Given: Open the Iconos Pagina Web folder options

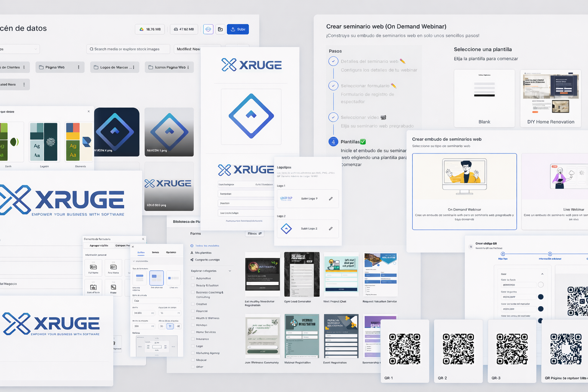Looking at the screenshot, I should (x=188, y=67).
